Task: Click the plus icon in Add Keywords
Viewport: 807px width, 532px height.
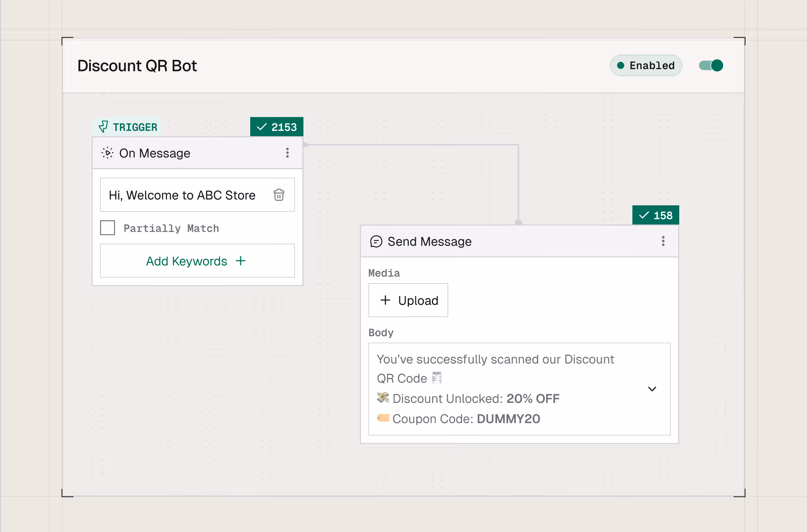Action: click(241, 261)
